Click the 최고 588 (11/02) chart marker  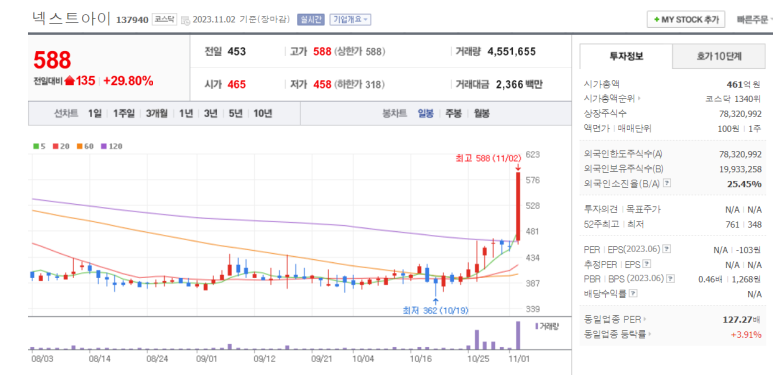[x=489, y=158]
